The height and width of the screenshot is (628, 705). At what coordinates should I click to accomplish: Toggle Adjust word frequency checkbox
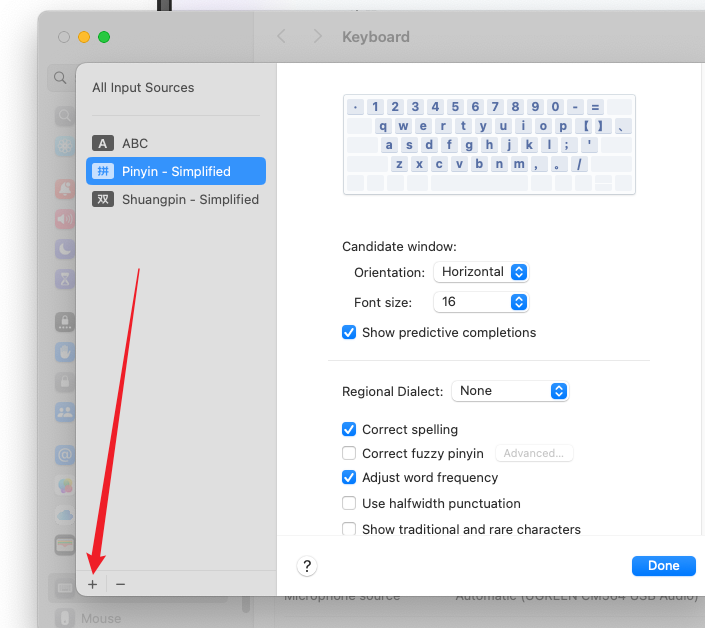pos(349,477)
